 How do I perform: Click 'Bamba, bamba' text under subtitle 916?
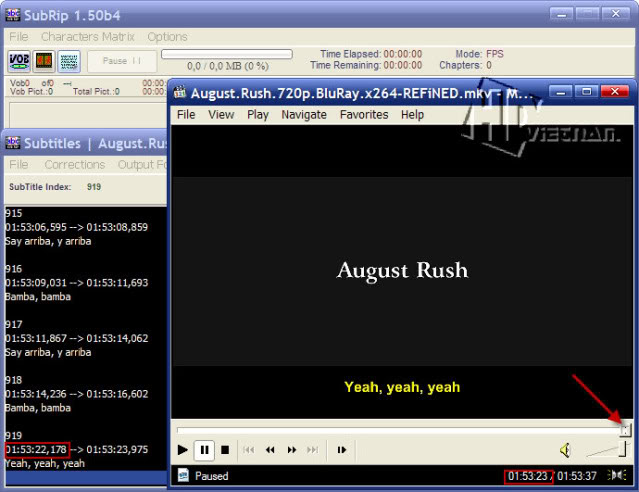[37, 297]
